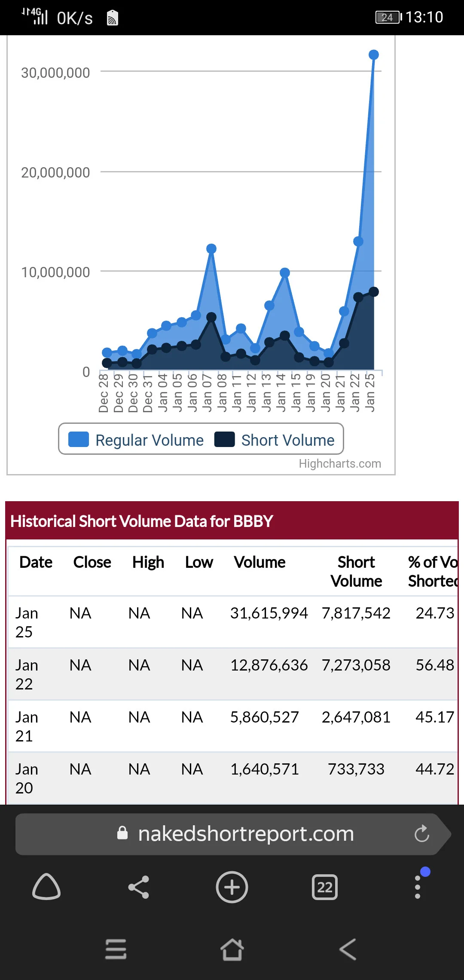464x980 pixels.
Task: Click the Short Volume column header
Action: click(x=356, y=572)
